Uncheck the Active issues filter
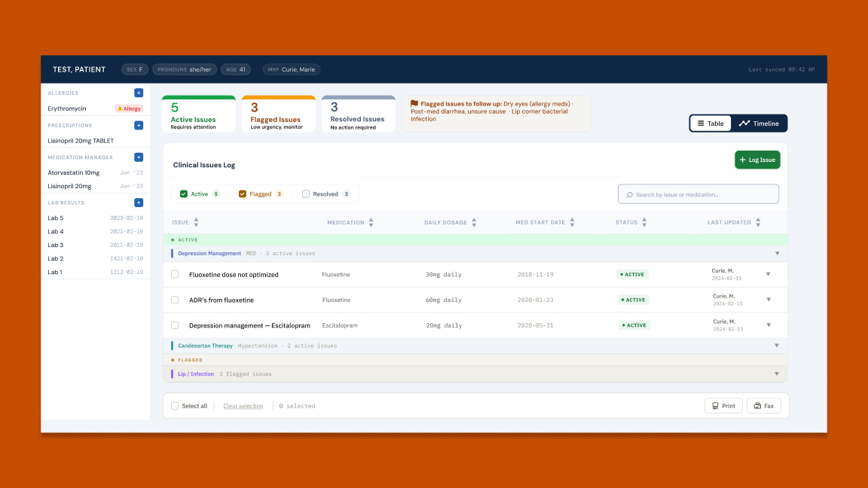The width and height of the screenshot is (868, 488). tap(182, 194)
